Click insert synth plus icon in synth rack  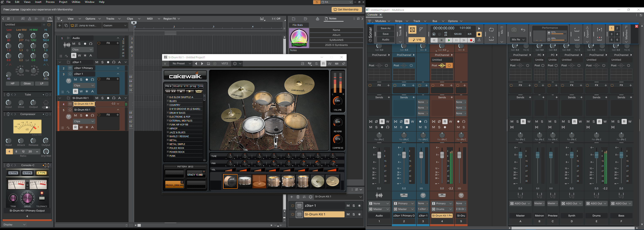tap(292, 197)
